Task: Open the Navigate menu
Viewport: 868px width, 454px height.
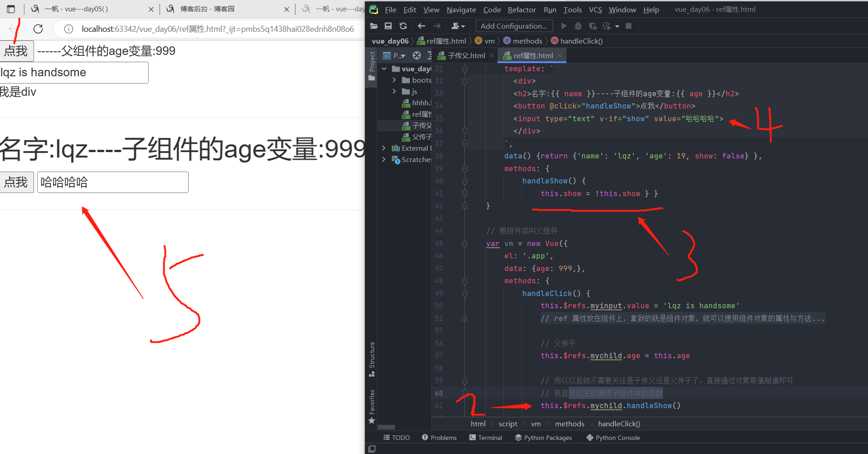Action: 461,10
